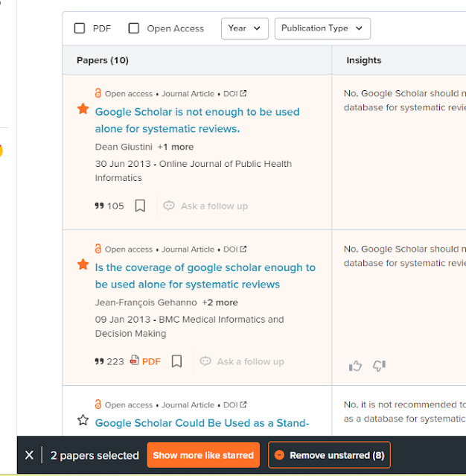
Task: Click the open access icon on Gehanno paper
Action: click(x=98, y=249)
